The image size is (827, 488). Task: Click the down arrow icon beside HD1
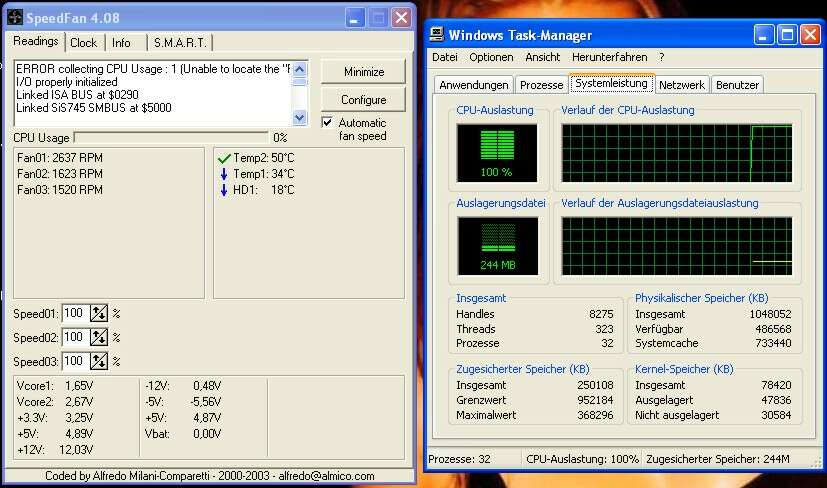[x=224, y=190]
